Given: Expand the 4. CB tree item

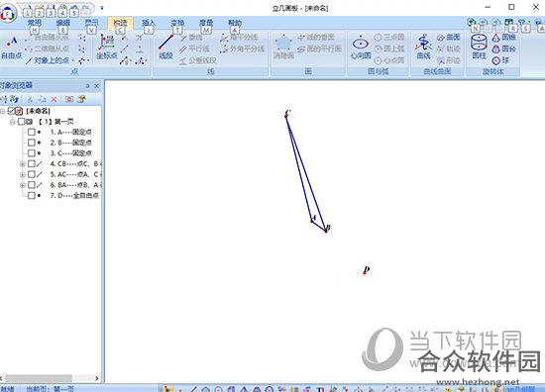Looking at the screenshot, I should (x=22, y=164).
